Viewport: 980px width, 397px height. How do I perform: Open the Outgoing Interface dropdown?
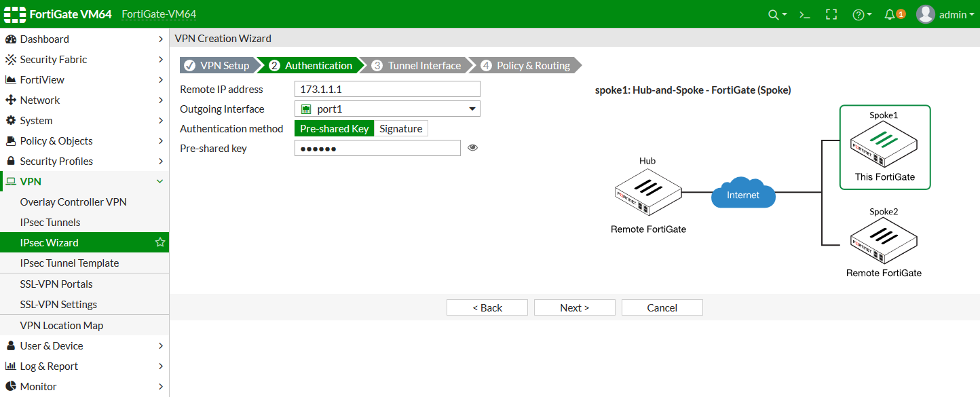(x=388, y=109)
